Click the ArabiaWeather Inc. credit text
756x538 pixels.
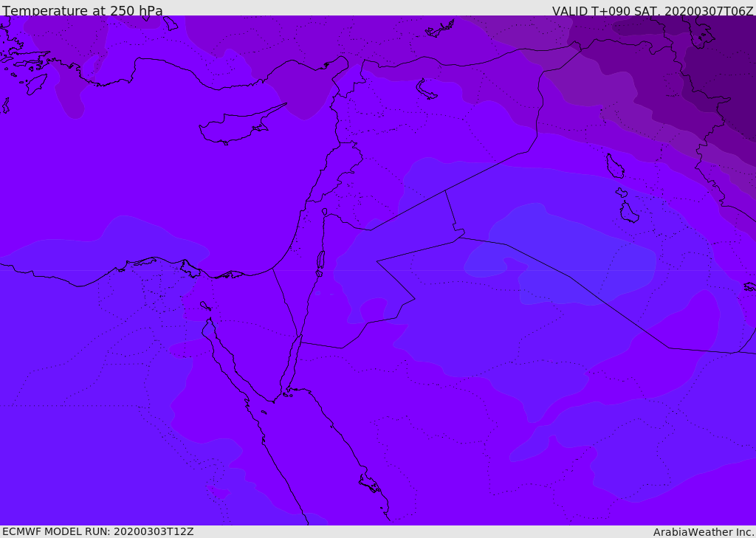[x=704, y=532]
